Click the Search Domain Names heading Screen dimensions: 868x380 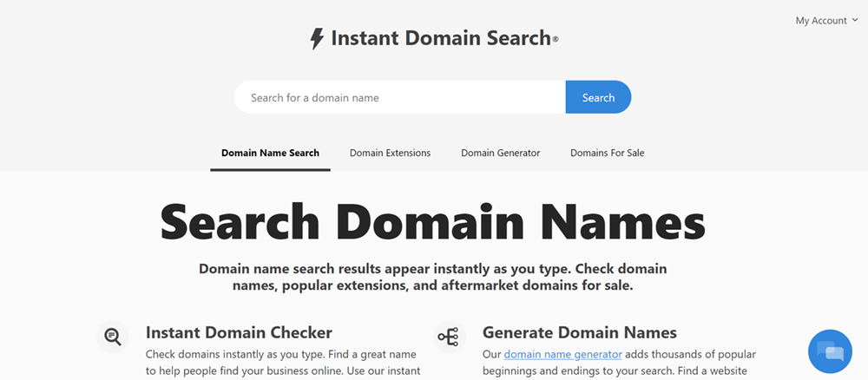click(x=433, y=221)
